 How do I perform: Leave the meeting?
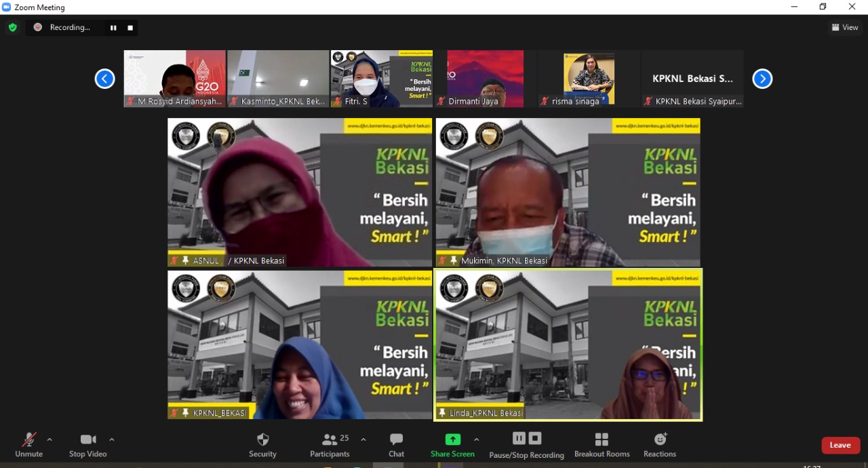pyautogui.click(x=840, y=445)
